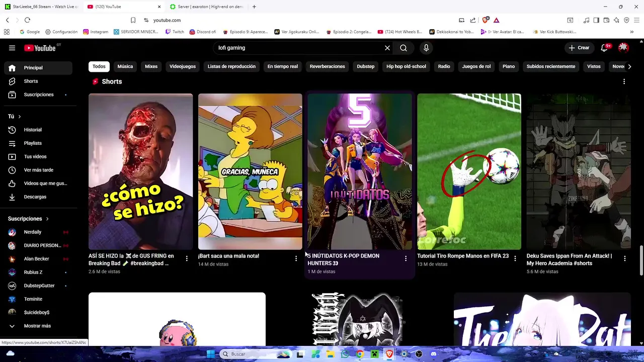Open Historial in the sidebar
The image size is (644, 362).
click(38, 130)
